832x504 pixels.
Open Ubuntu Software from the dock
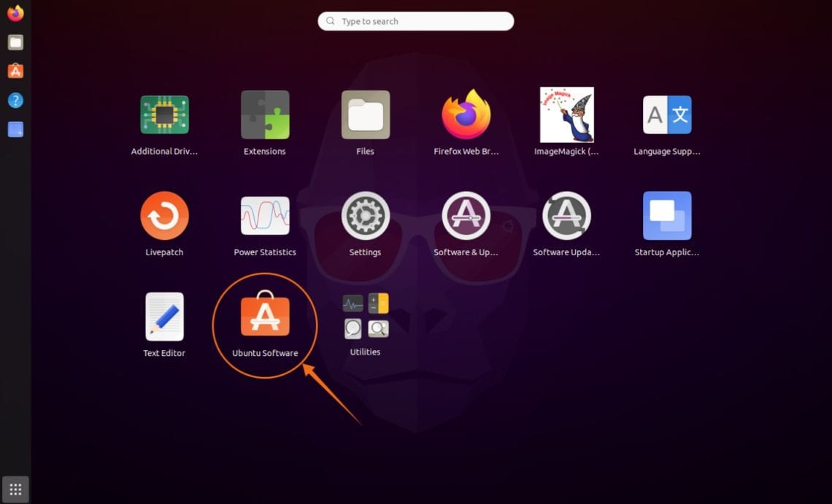point(15,71)
